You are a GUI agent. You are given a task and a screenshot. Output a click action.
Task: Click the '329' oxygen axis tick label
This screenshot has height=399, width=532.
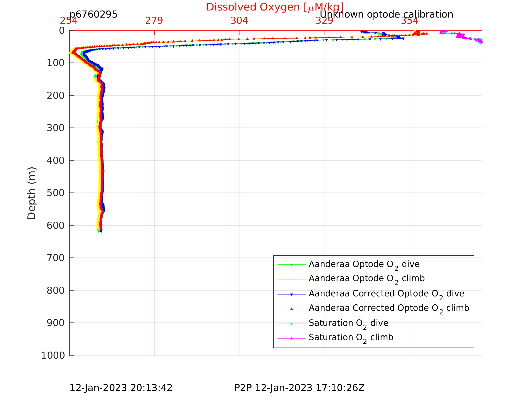click(x=324, y=21)
